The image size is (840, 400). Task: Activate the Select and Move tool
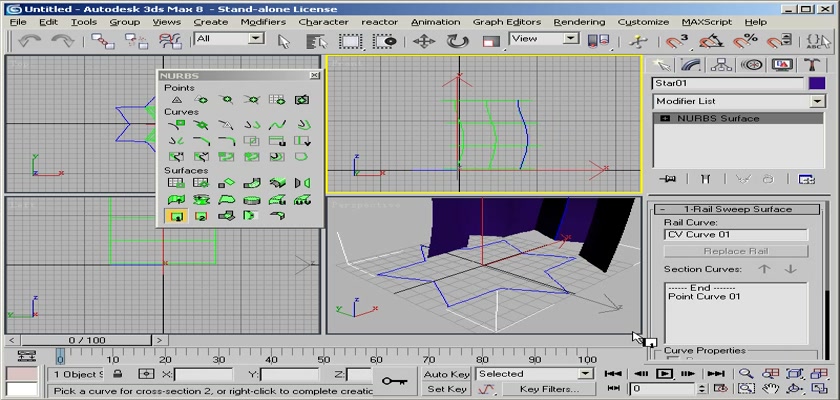click(x=424, y=41)
